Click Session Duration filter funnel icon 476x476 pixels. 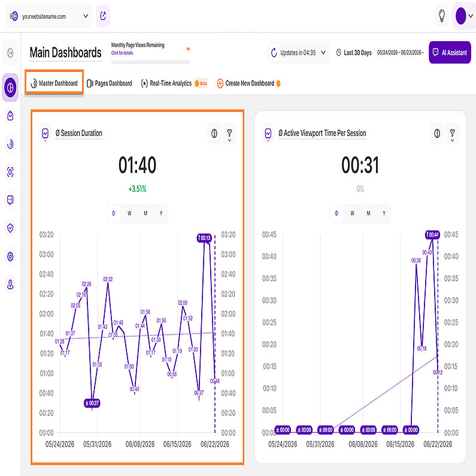click(x=229, y=134)
